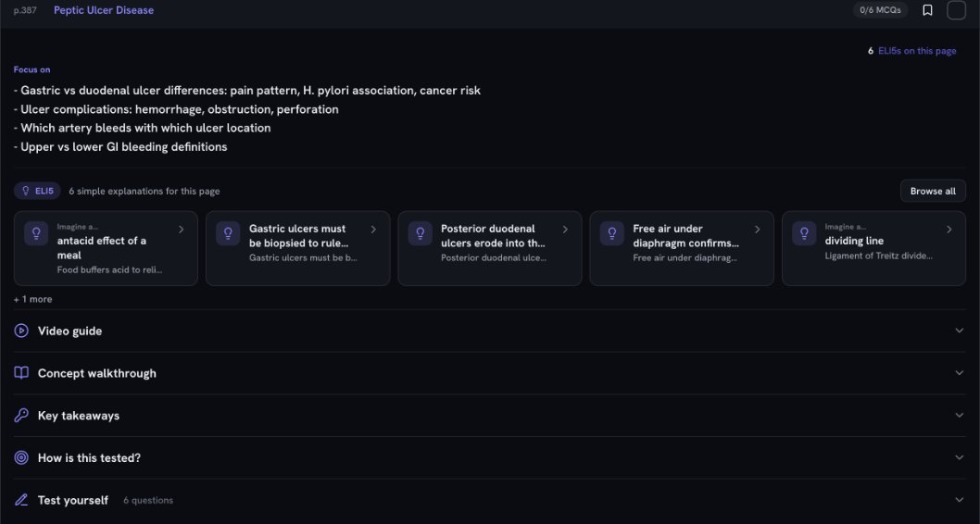Click the 'How is this tested?' heading
The width and height of the screenshot is (980, 524).
tap(89, 457)
